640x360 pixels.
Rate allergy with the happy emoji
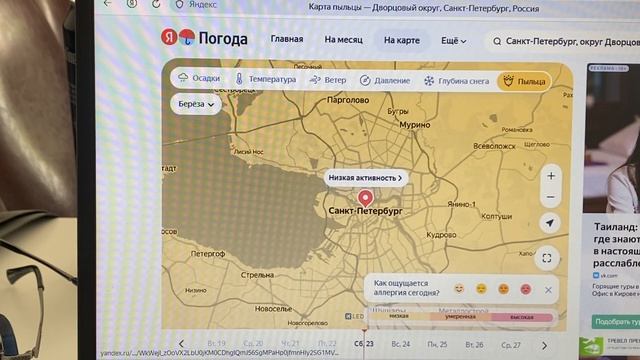pyautogui.click(x=459, y=289)
